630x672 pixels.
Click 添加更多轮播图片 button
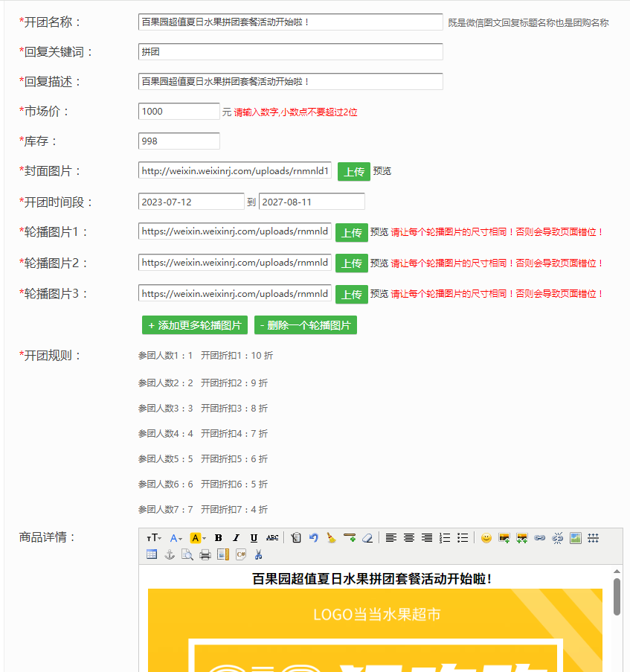[x=195, y=325]
